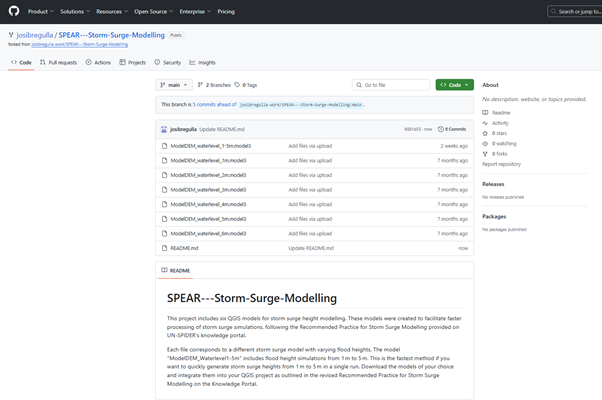Click the josibregulla commit author avatar
602x400 pixels.
pyautogui.click(x=164, y=129)
